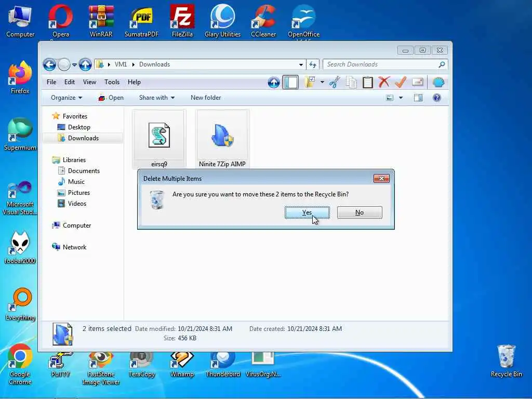Open Music library in sidebar
This screenshot has height=399, width=532.
pyautogui.click(x=76, y=181)
